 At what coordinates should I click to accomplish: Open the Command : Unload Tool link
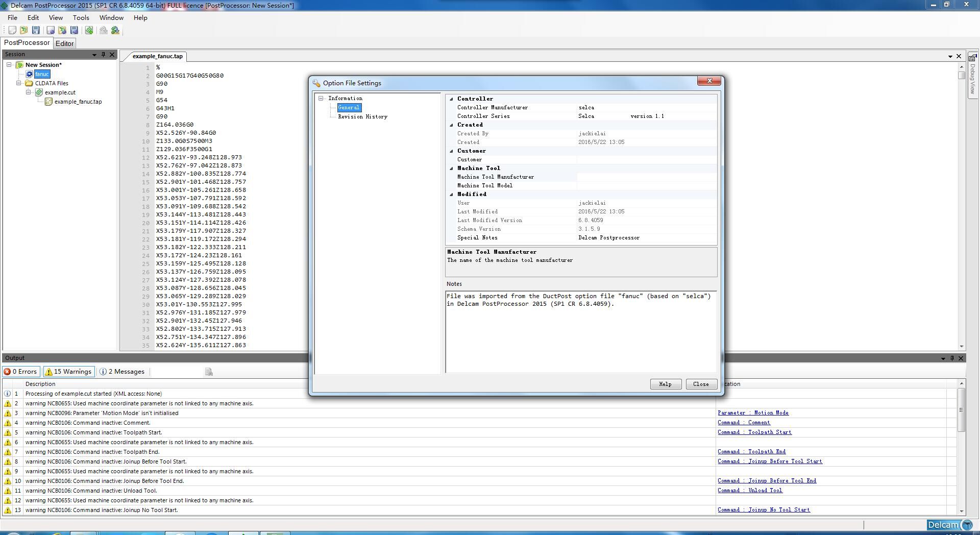pyautogui.click(x=750, y=491)
